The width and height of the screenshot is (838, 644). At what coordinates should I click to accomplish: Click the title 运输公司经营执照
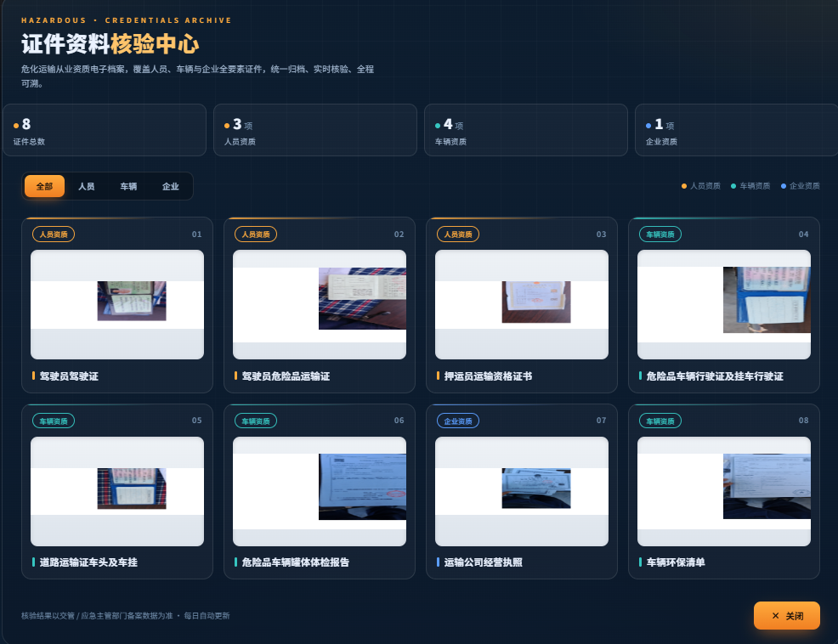click(483, 562)
